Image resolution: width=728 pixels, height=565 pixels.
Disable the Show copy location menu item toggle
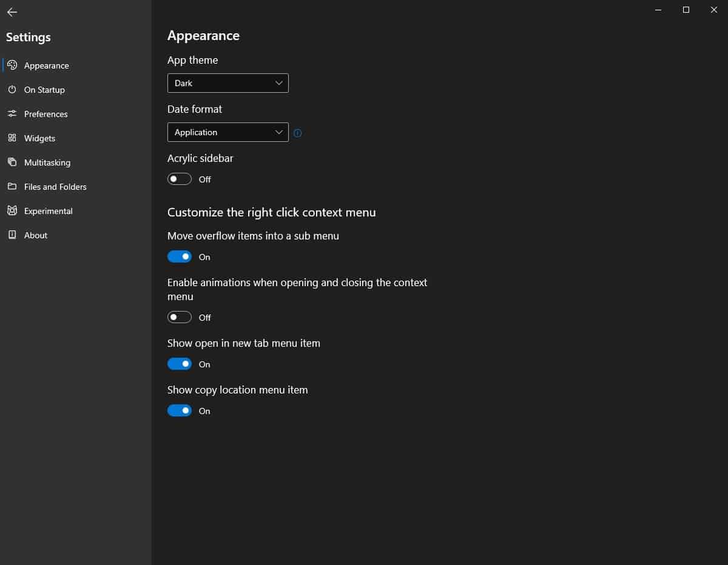180,410
